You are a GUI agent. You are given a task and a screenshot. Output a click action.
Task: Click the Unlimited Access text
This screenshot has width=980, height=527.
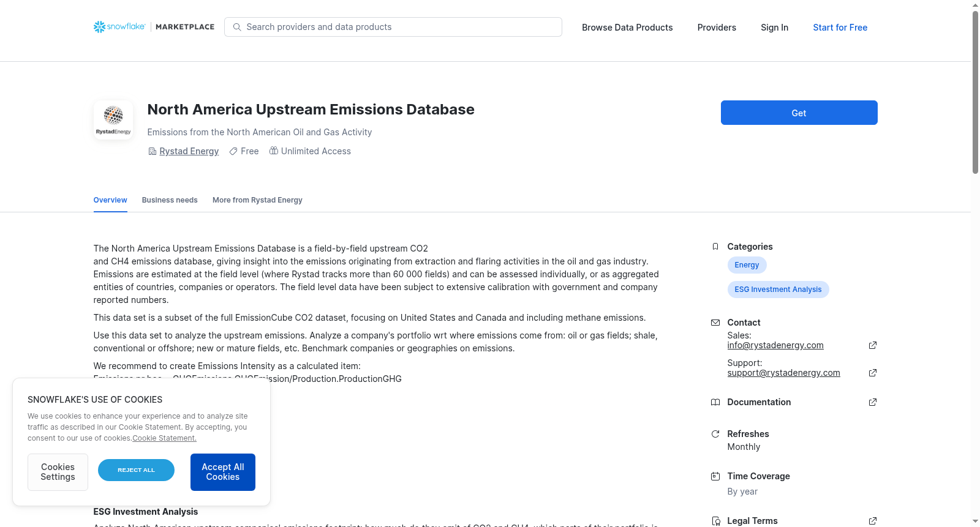pos(316,151)
